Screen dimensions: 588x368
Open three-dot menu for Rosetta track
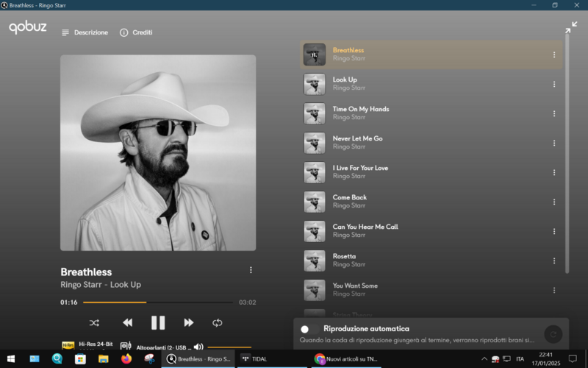pos(554,261)
